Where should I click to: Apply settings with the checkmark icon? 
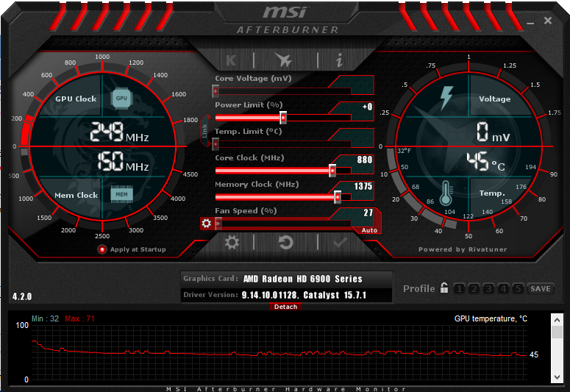pyautogui.click(x=340, y=243)
